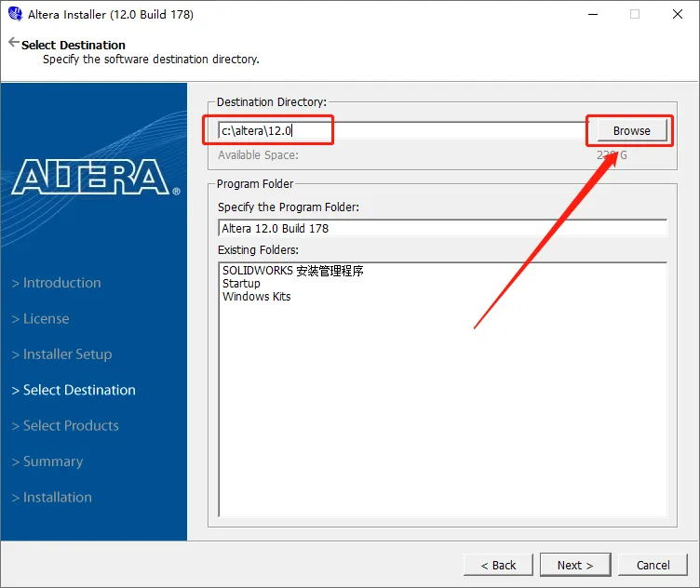Click the Program Folder name field
This screenshot has height=588, width=700.
coord(442,228)
